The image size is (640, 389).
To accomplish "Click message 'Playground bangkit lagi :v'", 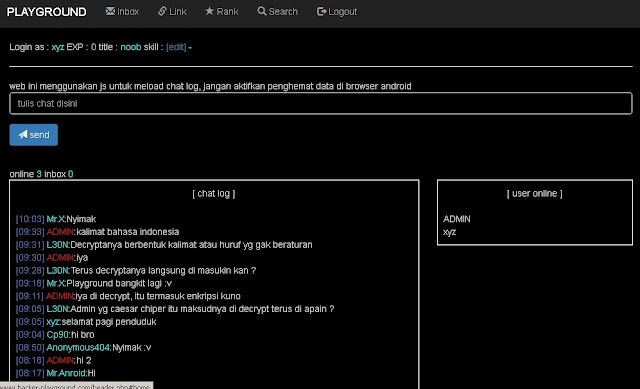I will click(x=119, y=283).
